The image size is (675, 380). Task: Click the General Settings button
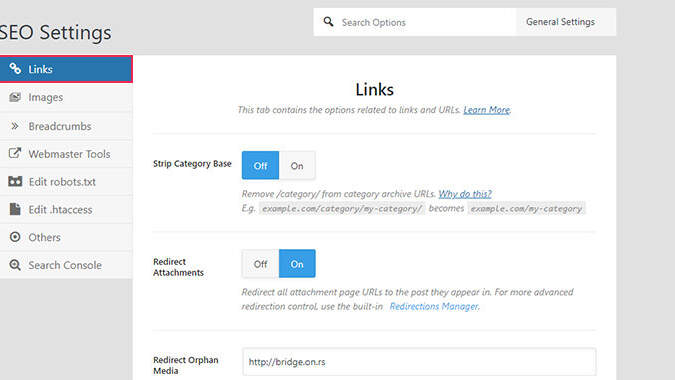(566, 22)
